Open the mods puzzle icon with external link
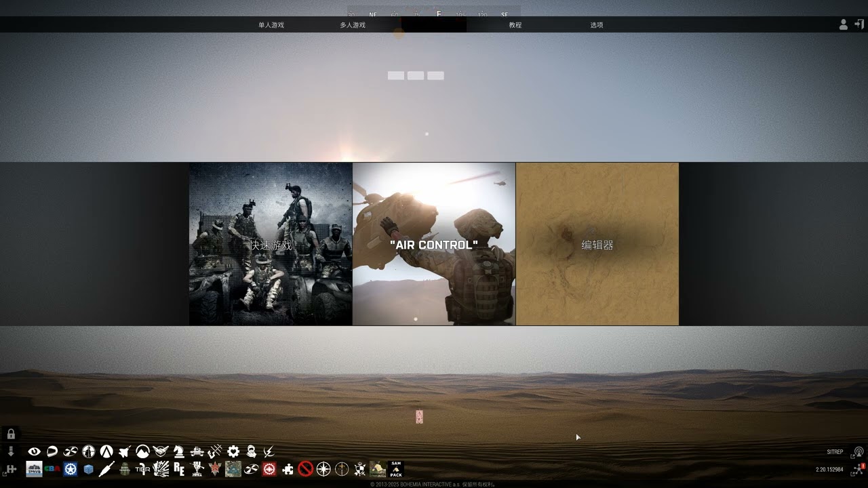Viewport: 868px width, 488px height. 9,470
